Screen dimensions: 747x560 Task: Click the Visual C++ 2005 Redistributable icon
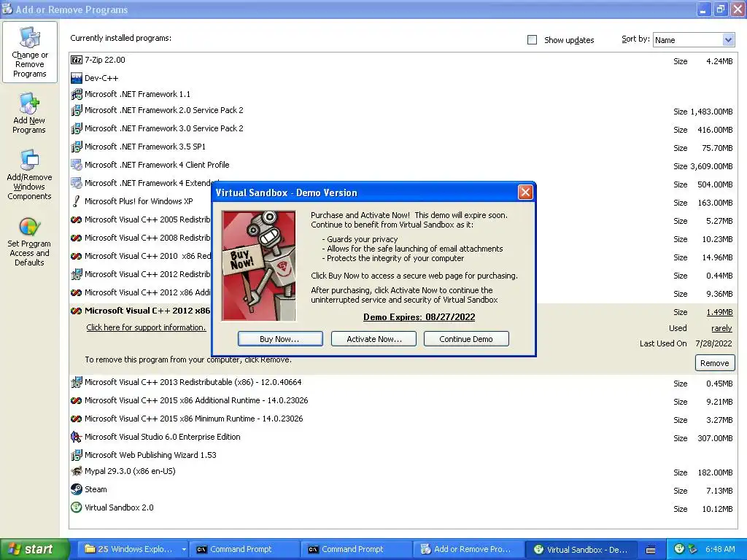[x=76, y=219]
